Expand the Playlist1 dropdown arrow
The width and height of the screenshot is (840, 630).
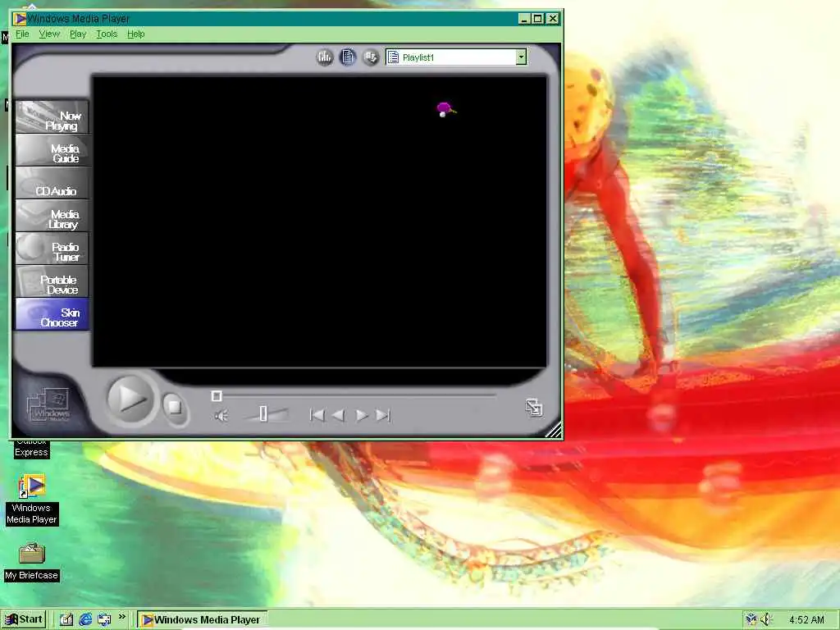(x=521, y=57)
